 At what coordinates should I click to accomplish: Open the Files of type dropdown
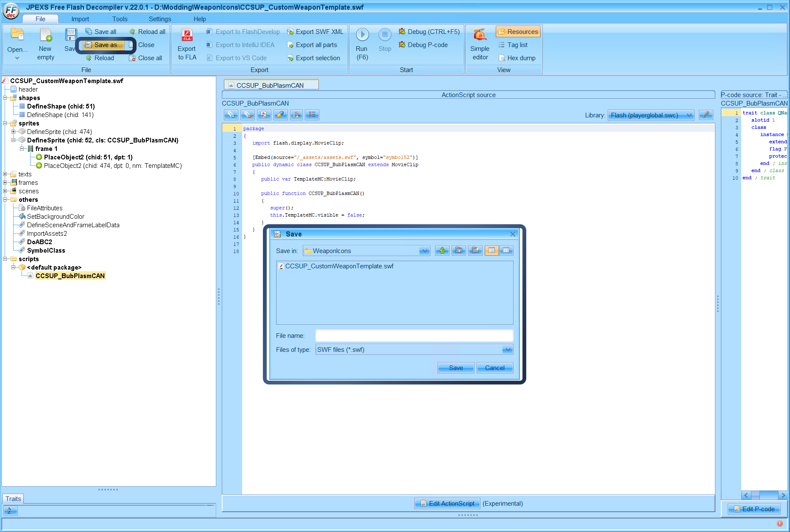507,350
